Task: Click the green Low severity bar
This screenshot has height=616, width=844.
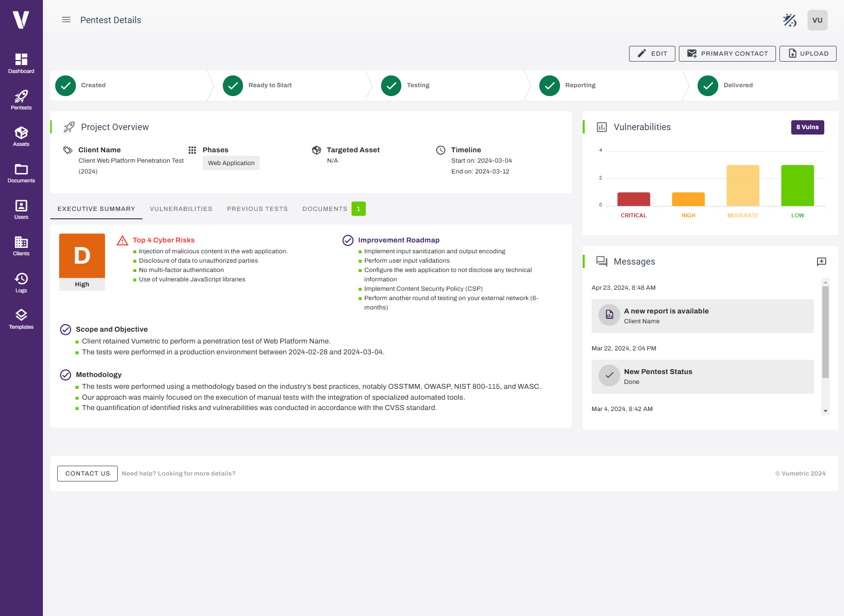Action: [x=797, y=185]
